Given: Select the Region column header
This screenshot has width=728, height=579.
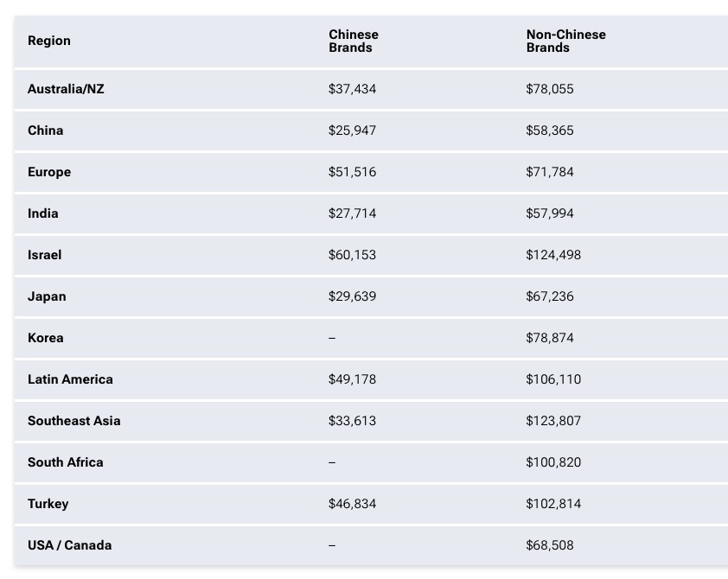Looking at the screenshot, I should point(49,41).
